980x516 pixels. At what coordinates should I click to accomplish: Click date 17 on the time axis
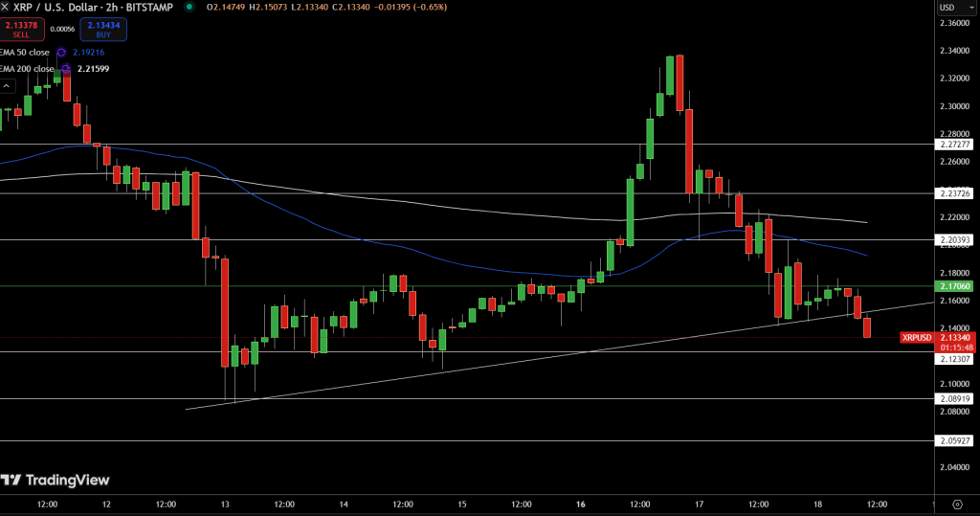tap(699, 505)
